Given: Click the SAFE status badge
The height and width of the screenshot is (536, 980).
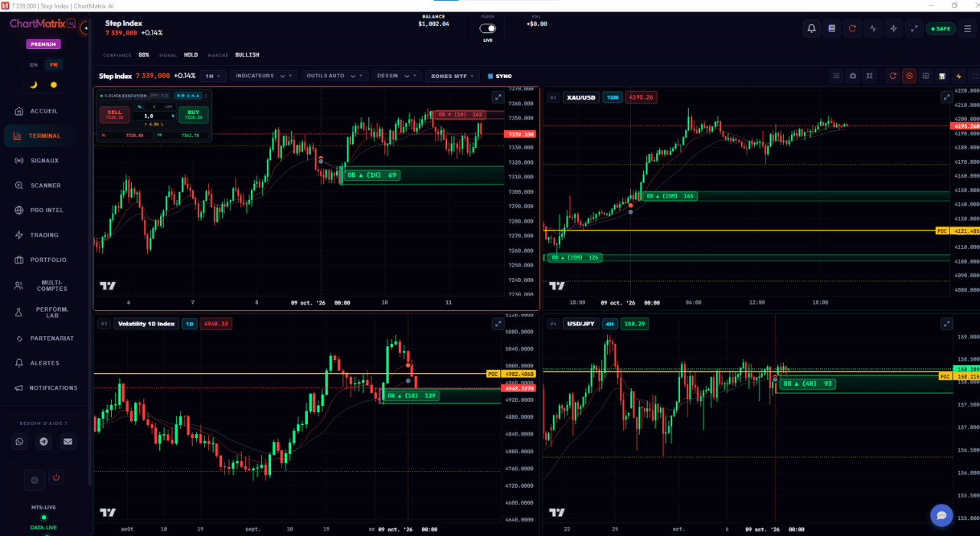Looking at the screenshot, I should click(940, 29).
